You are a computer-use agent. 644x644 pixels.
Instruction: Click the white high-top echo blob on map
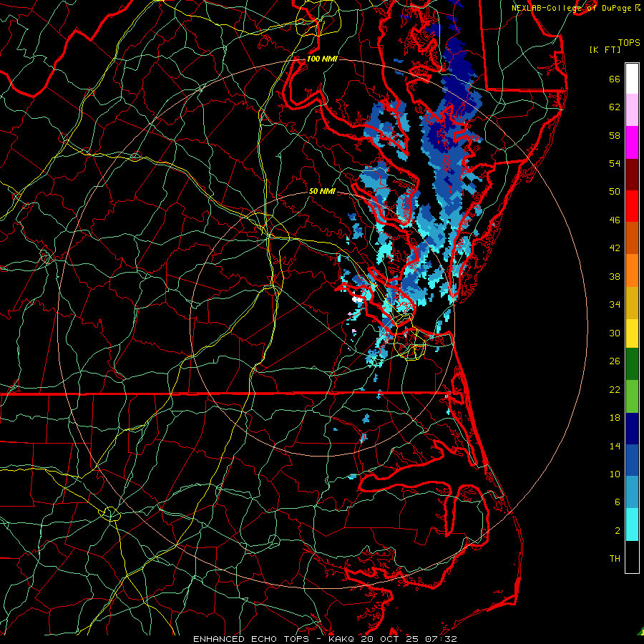pos(358,299)
